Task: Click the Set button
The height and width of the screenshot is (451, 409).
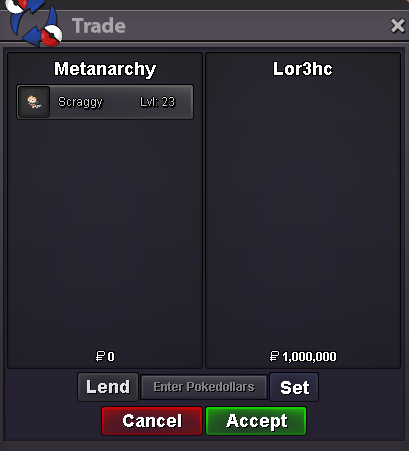Action: point(294,387)
